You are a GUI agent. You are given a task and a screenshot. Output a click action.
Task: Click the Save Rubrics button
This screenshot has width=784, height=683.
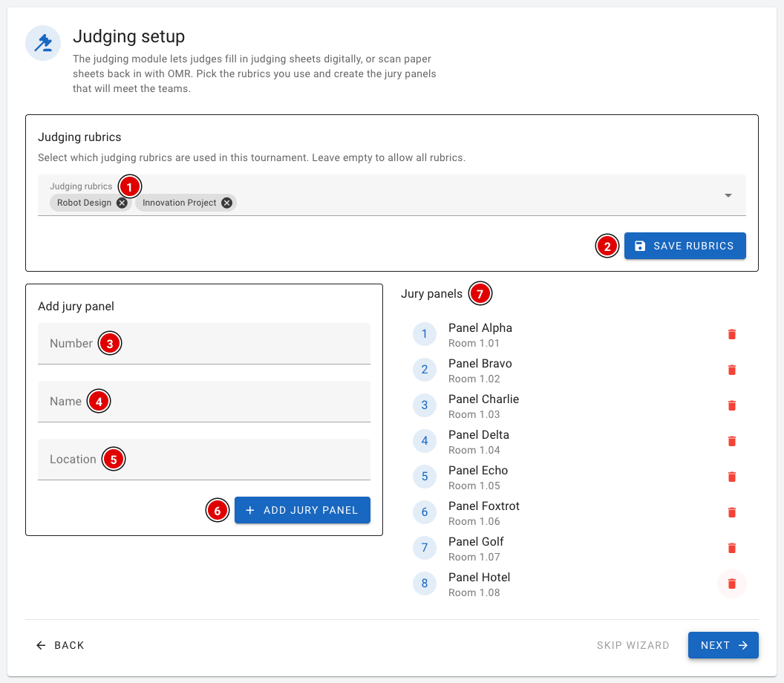point(685,246)
